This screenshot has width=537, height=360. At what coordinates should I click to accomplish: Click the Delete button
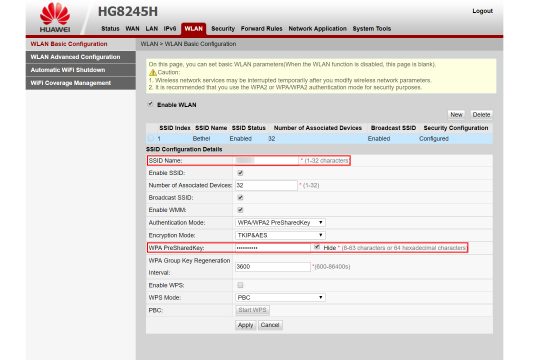[481, 114]
